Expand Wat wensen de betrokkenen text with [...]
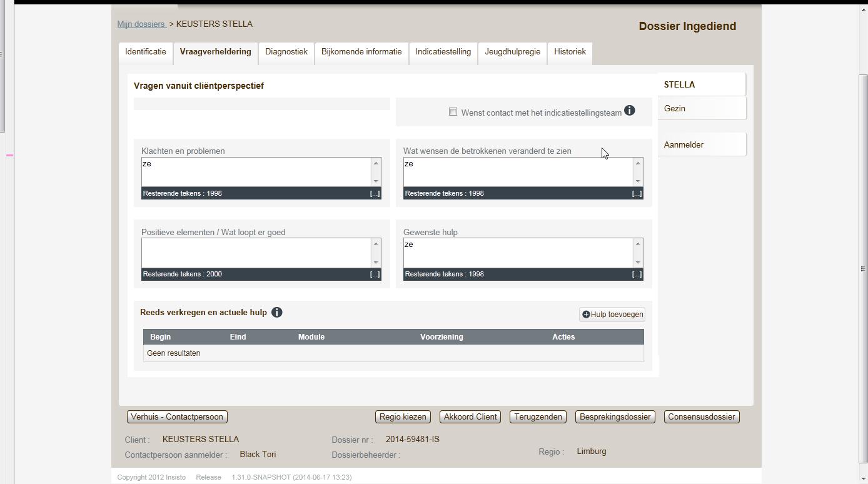The width and height of the screenshot is (868, 484). coord(637,194)
